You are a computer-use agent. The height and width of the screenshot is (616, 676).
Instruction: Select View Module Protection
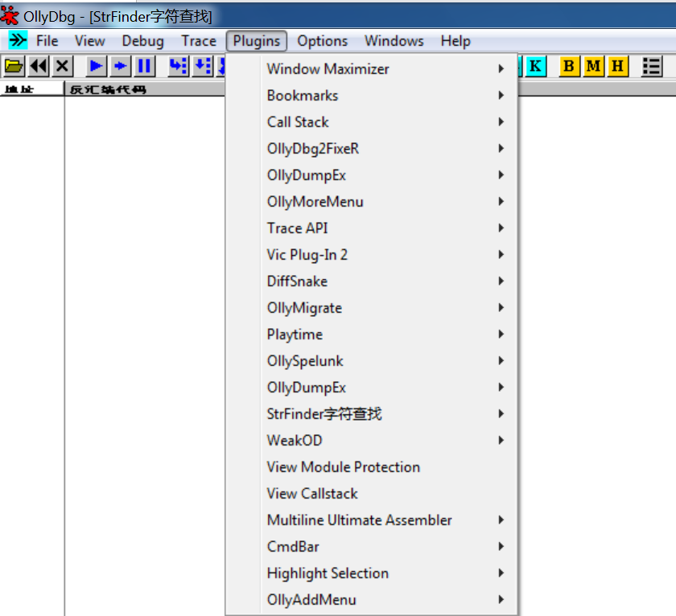(x=372, y=467)
